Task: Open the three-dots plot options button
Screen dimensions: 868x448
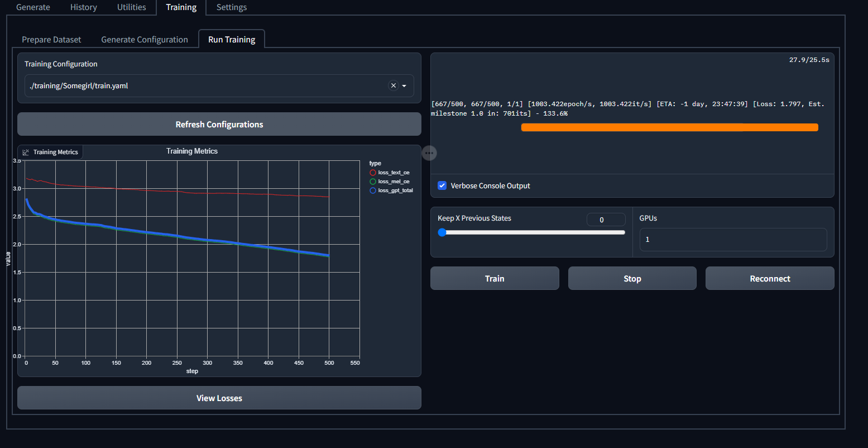Action: point(429,152)
